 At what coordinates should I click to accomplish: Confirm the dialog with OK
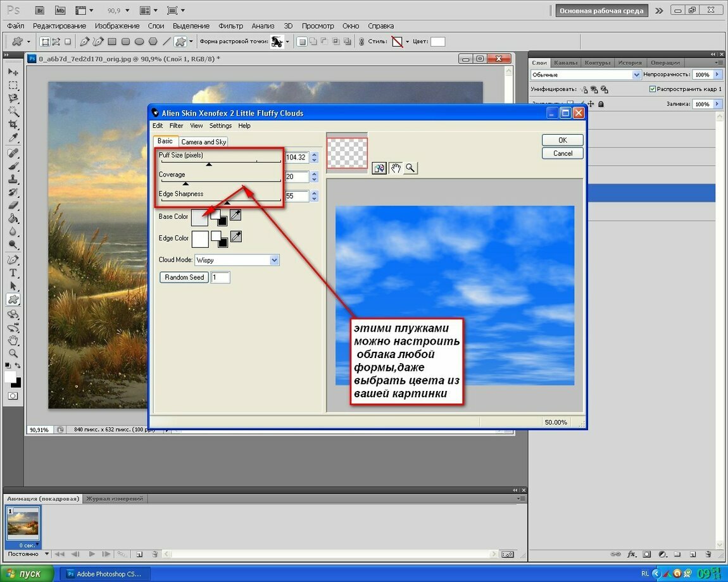(x=562, y=140)
